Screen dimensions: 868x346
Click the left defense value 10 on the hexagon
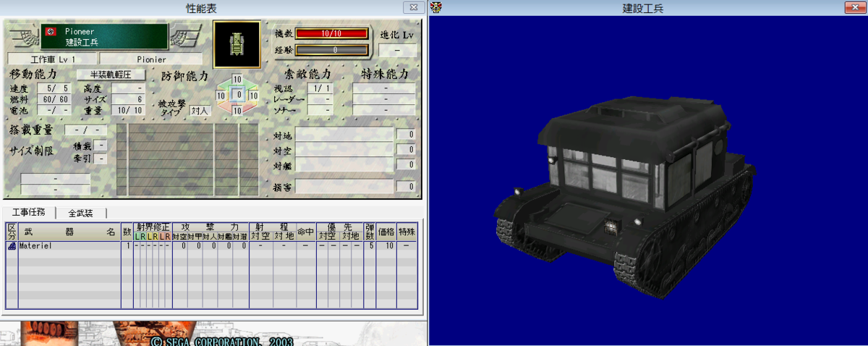point(221,96)
